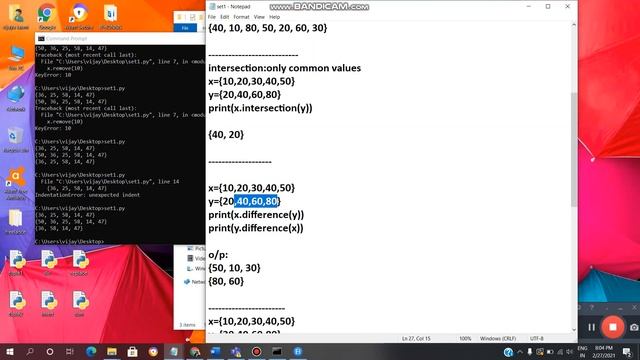This screenshot has width=640, height=360.
Task: Open the notification center icon
Action: [x=627, y=351]
